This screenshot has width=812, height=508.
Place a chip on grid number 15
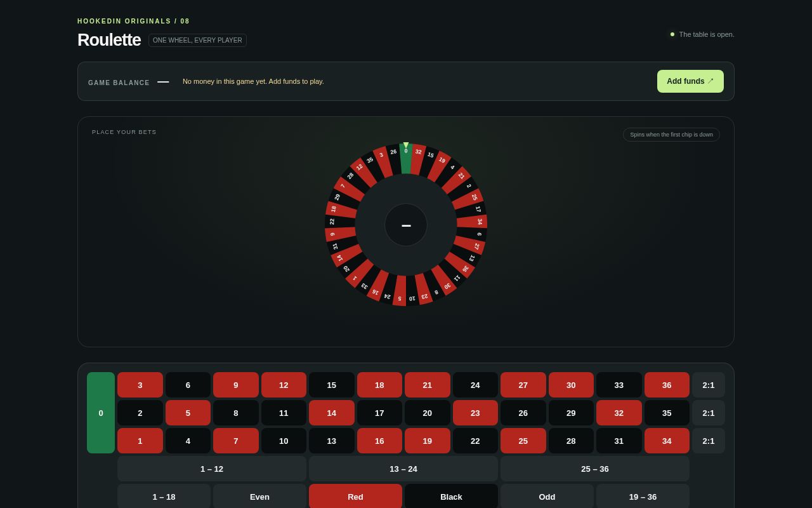pos(332,385)
